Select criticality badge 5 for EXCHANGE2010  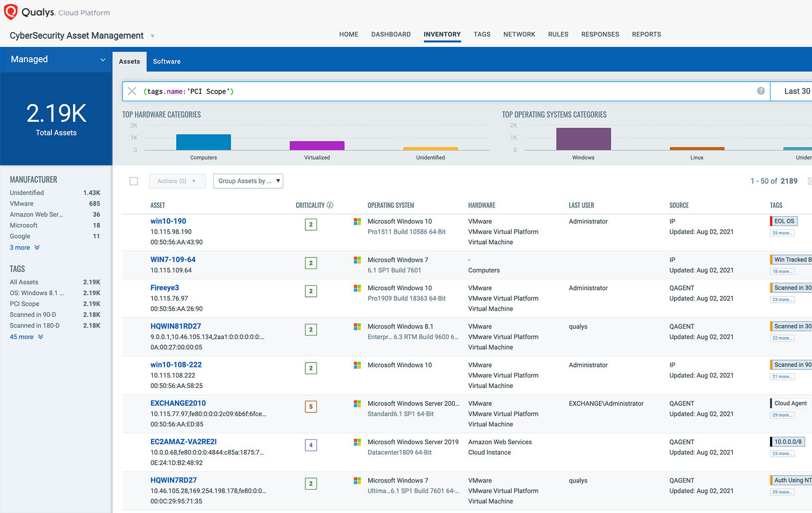point(311,406)
